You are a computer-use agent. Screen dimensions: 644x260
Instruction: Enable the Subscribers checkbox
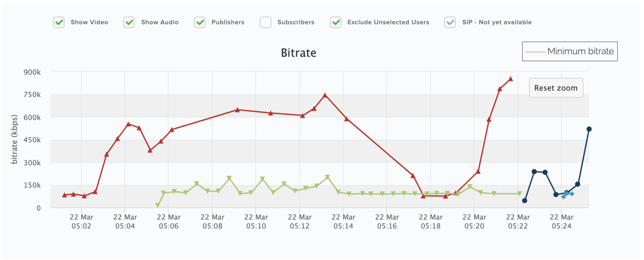click(x=265, y=23)
